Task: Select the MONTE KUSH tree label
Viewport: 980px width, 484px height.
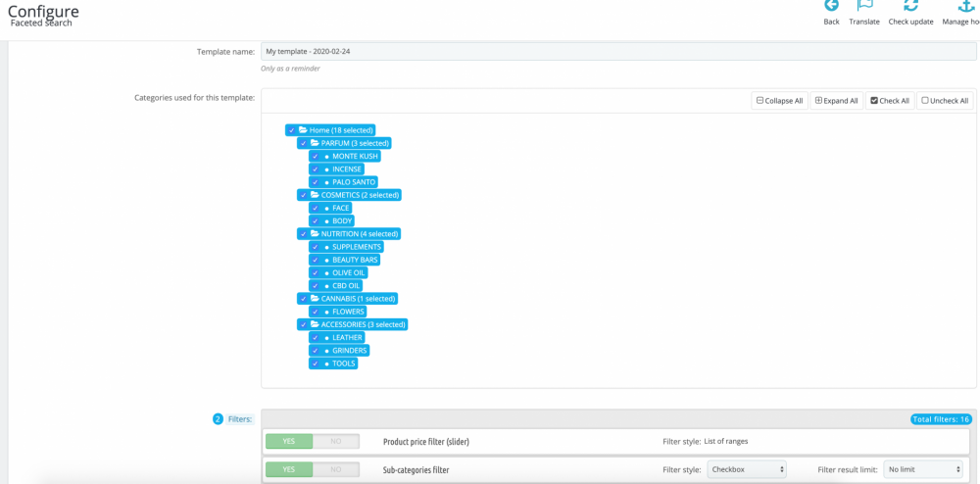Action: point(355,156)
